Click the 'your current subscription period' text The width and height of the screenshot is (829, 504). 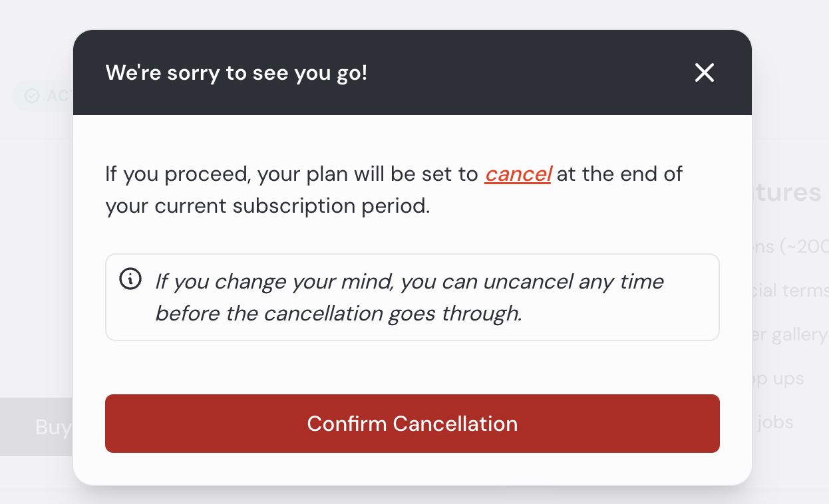tap(267, 205)
